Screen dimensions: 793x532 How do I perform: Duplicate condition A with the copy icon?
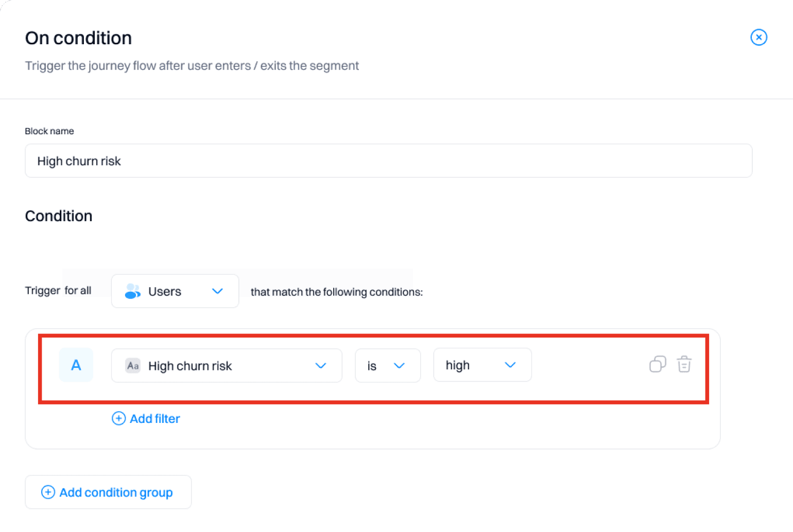658,364
